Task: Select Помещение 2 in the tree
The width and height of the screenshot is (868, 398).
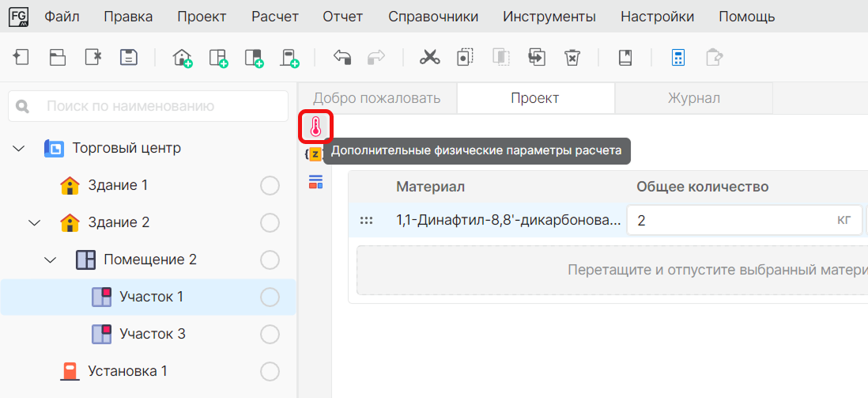Action: (x=150, y=260)
